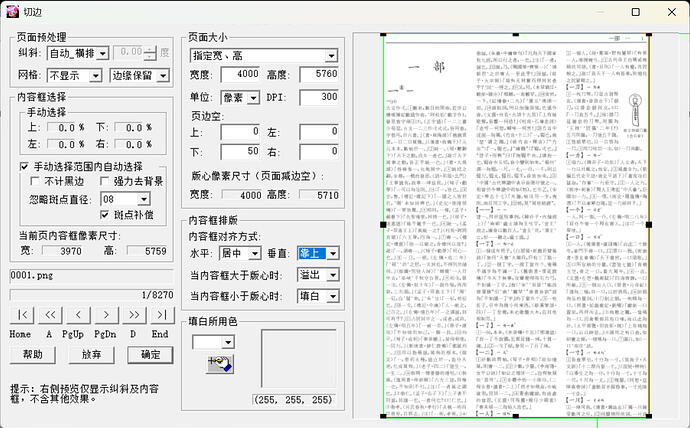Click the filename field 0001.png
This screenshot has height=428, width=690.
click(x=92, y=276)
